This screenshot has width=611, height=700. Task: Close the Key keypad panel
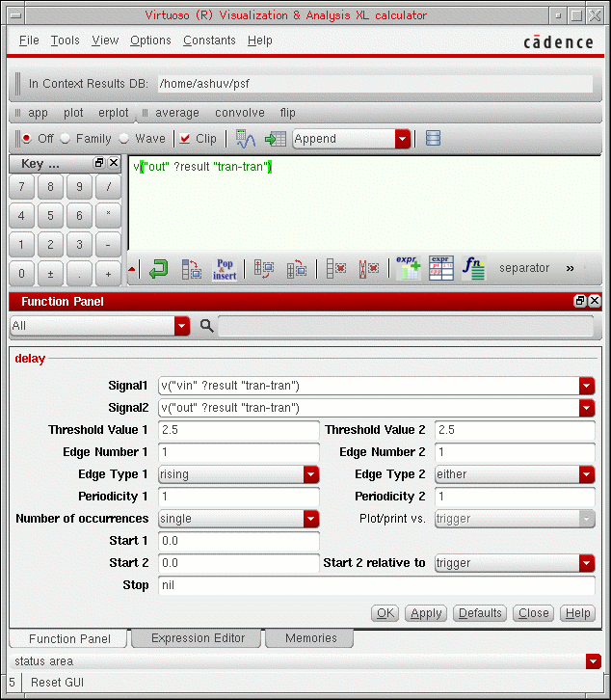click(x=114, y=163)
